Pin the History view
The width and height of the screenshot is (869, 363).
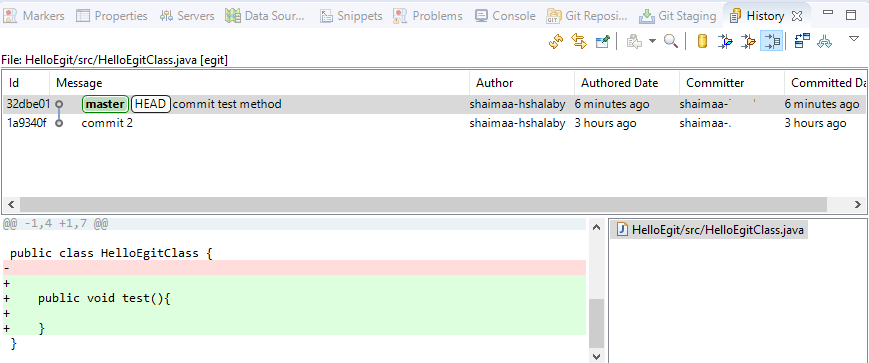602,42
